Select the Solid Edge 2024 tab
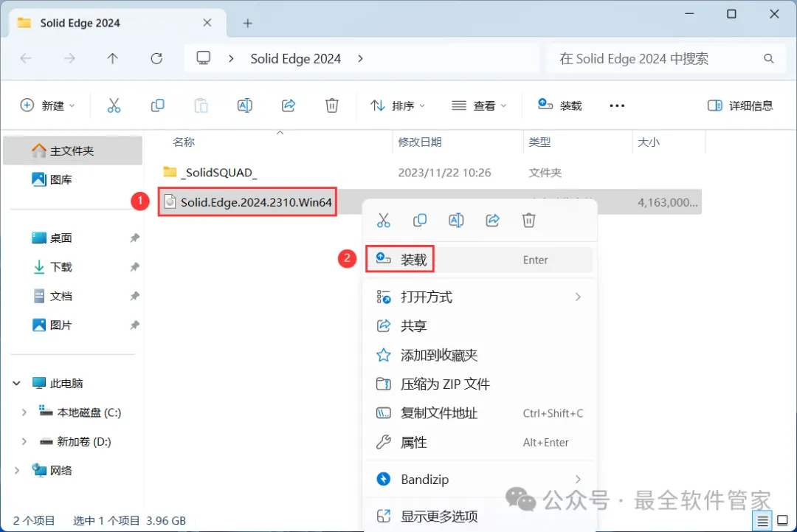Viewport: 797px width, 532px height. pos(118,23)
